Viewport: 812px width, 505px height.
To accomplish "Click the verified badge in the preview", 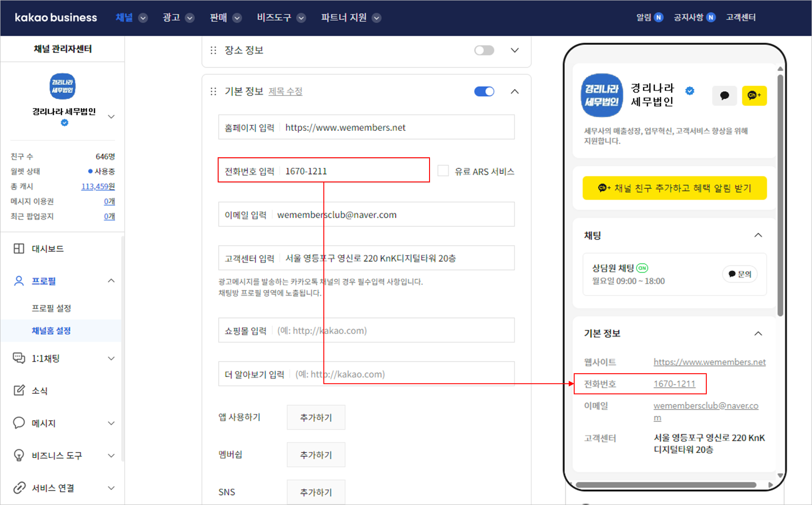I will 690,91.
